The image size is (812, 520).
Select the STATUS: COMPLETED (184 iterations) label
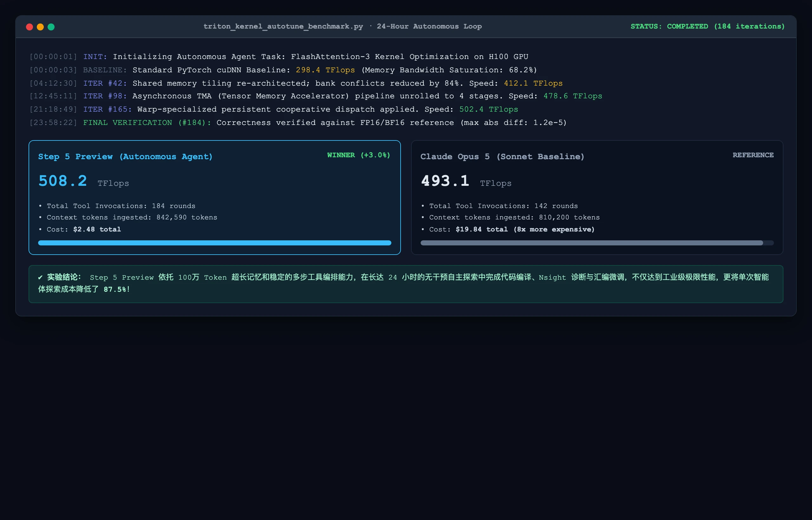[x=708, y=26]
